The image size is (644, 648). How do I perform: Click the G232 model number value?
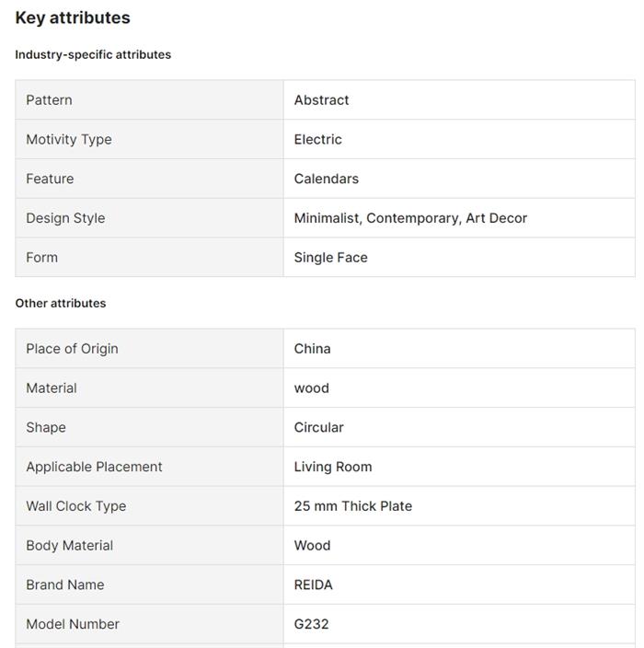point(311,624)
